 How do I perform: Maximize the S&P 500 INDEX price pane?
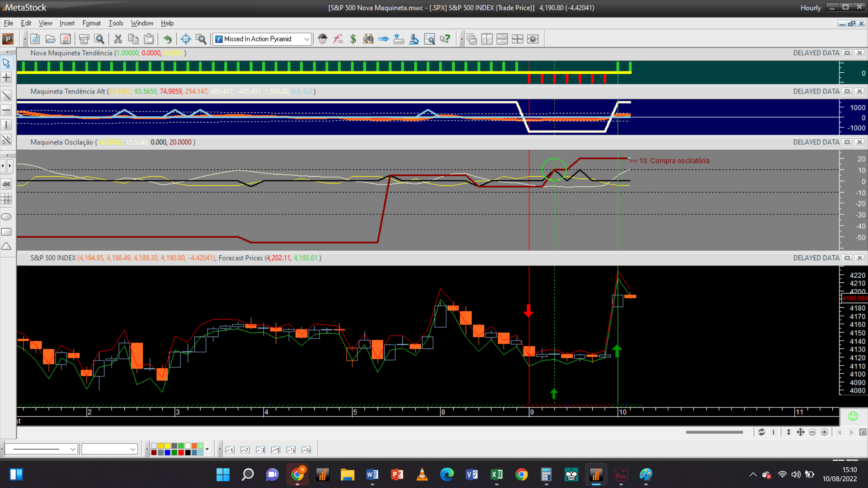tap(848, 258)
